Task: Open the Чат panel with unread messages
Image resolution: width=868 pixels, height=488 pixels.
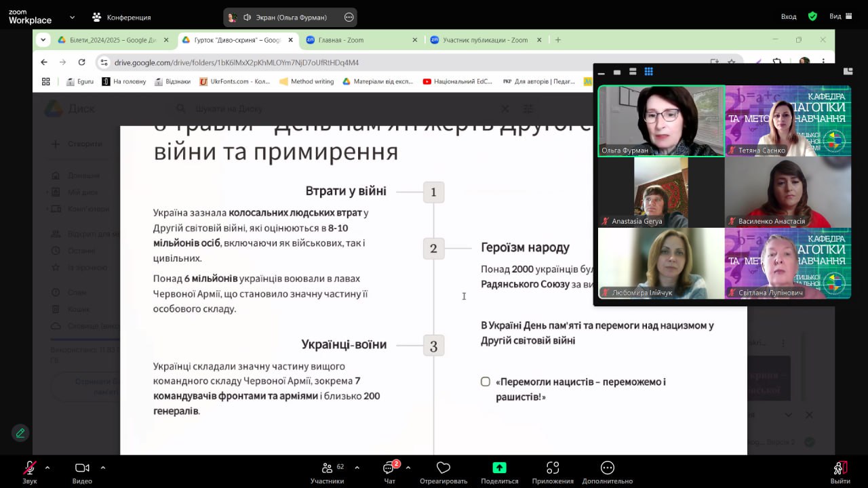Action: coord(389,468)
